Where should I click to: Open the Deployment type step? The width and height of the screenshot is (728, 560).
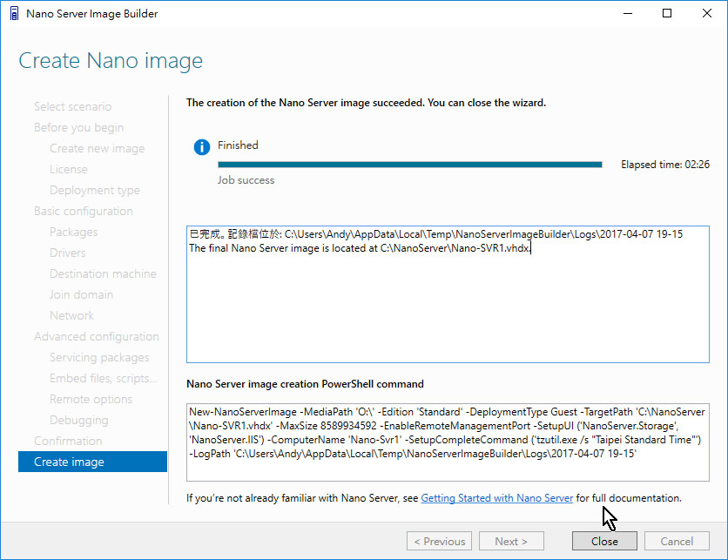tap(95, 190)
